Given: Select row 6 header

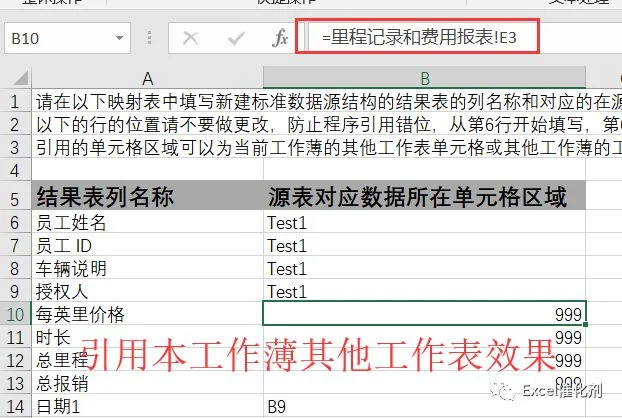Looking at the screenshot, I should pyautogui.click(x=15, y=222).
